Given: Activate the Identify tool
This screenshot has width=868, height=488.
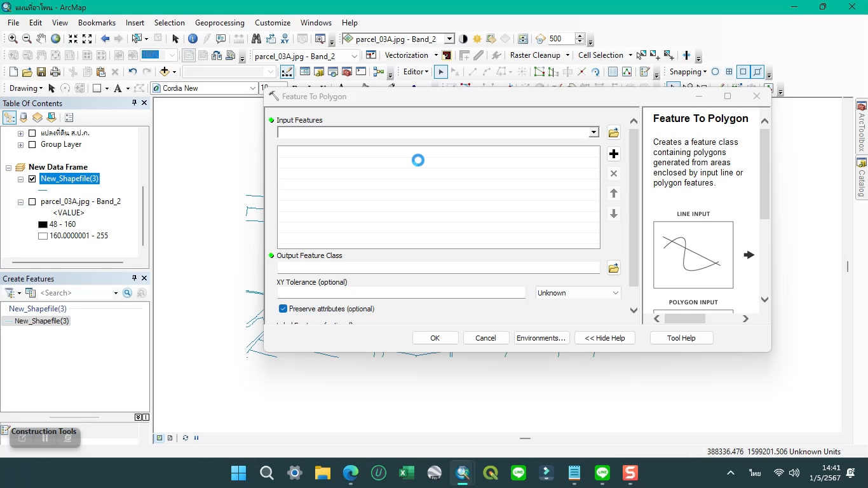Looking at the screenshot, I should click(x=193, y=39).
